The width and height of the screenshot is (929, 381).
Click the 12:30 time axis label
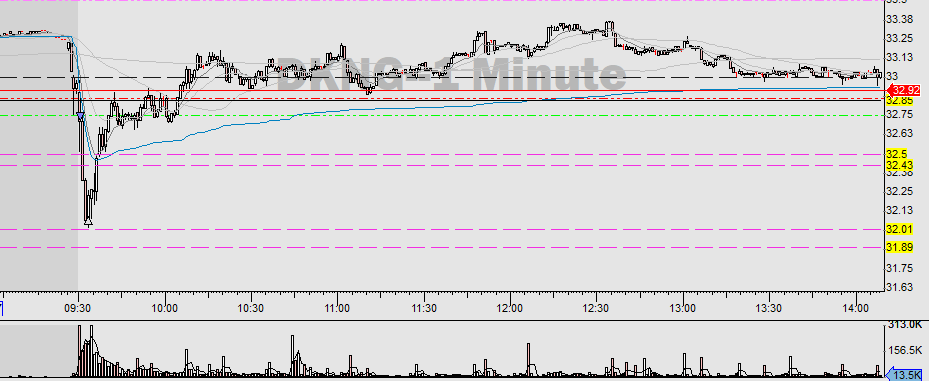point(596,309)
